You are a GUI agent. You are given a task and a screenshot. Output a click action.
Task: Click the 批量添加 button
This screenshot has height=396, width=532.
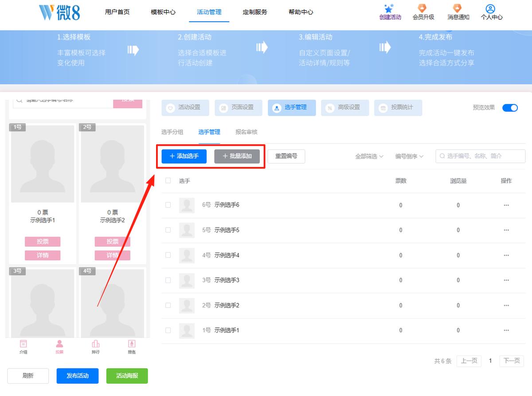click(237, 156)
